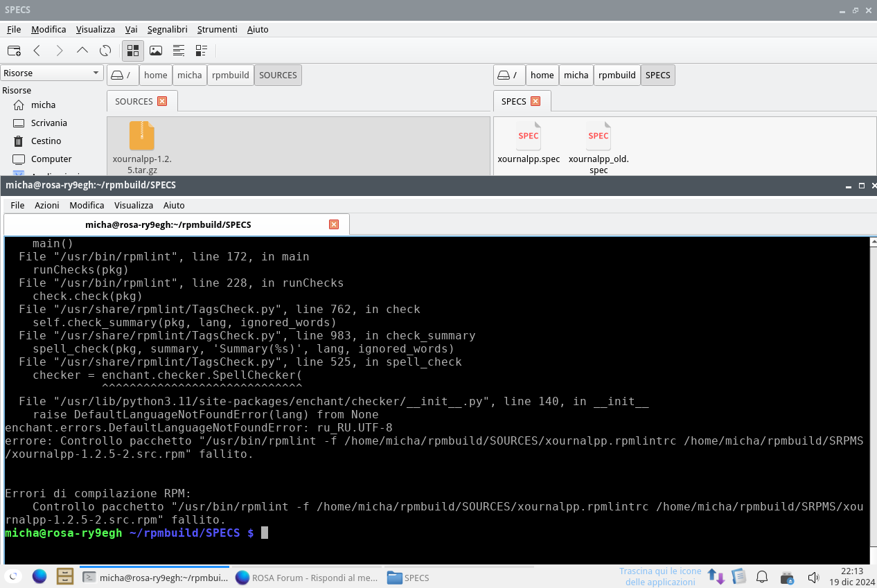Image resolution: width=877 pixels, height=588 pixels.
Task: Go to parent folder with up arrow
Action: tap(82, 51)
